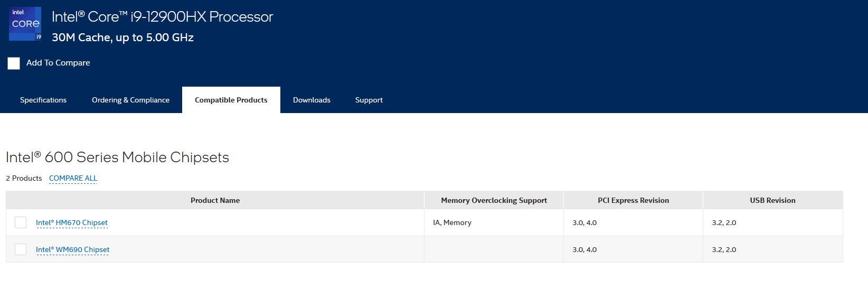Click the COMPARE ALL link
The height and width of the screenshot is (289, 868).
[x=73, y=178]
